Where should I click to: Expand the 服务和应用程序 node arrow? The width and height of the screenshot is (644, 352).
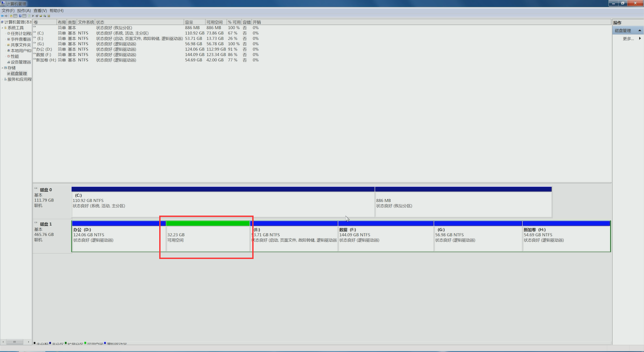(2, 80)
